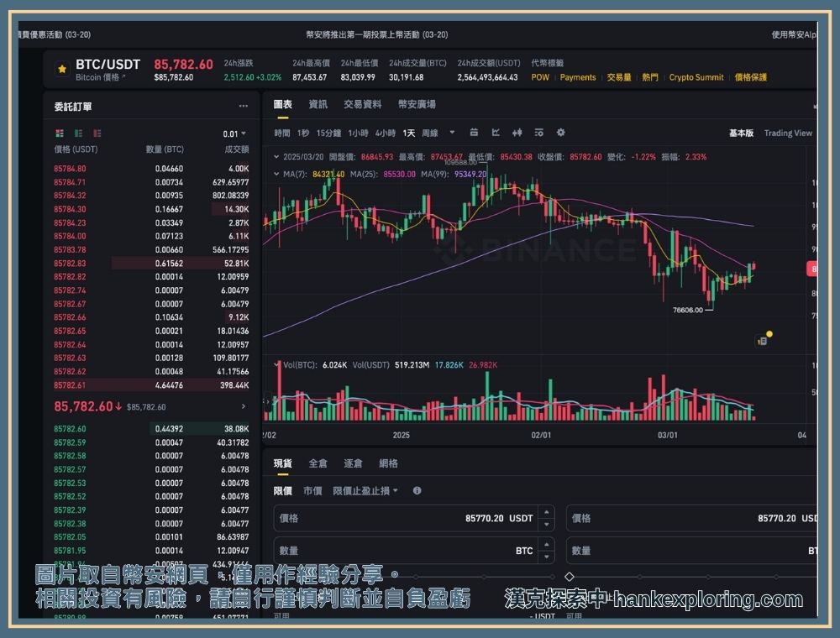The width and height of the screenshot is (840, 638).
Task: Open order book three-dots options menu
Action: tap(244, 106)
